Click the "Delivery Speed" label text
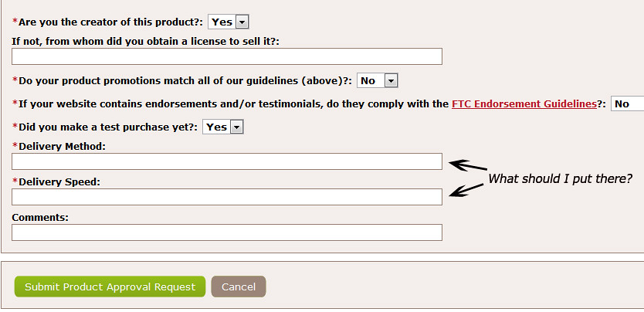 59,182
